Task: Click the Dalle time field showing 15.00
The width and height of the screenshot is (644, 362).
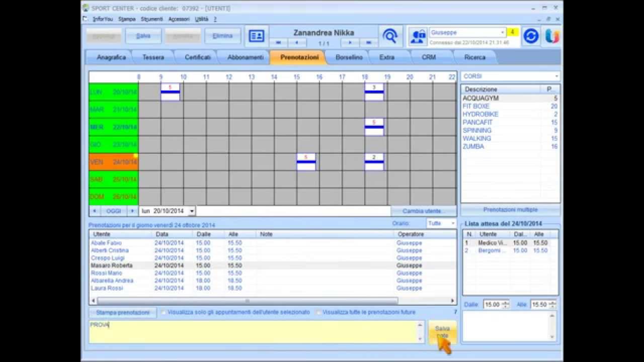Action: [492, 304]
